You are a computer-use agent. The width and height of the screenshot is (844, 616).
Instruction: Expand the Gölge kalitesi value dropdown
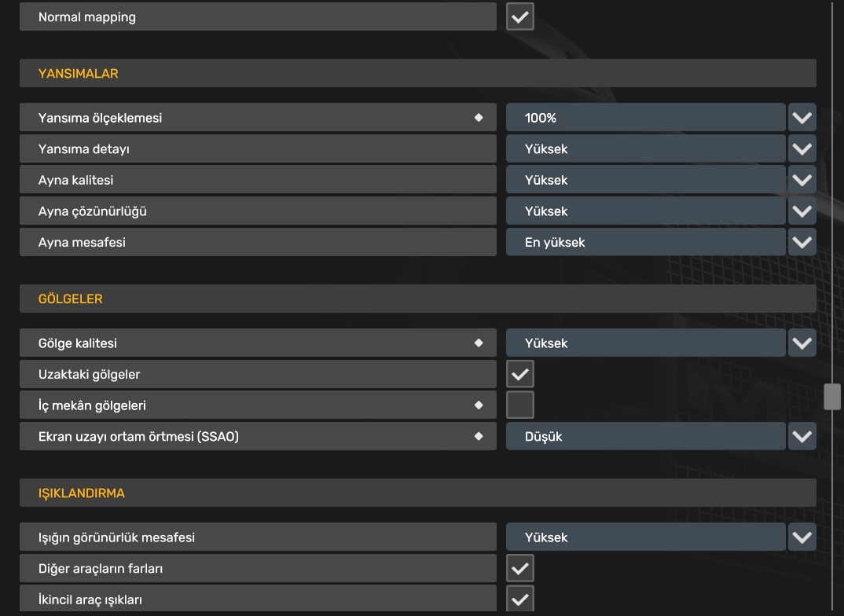pyautogui.click(x=645, y=343)
